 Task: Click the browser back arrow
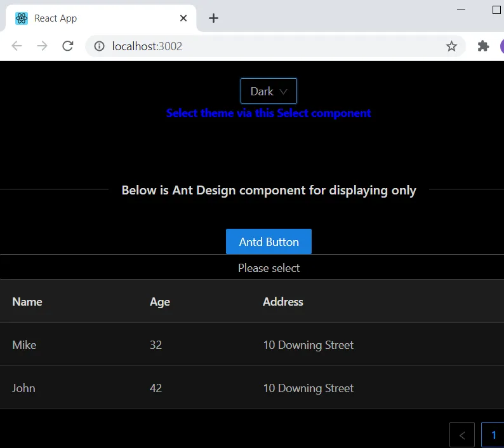[x=17, y=46]
